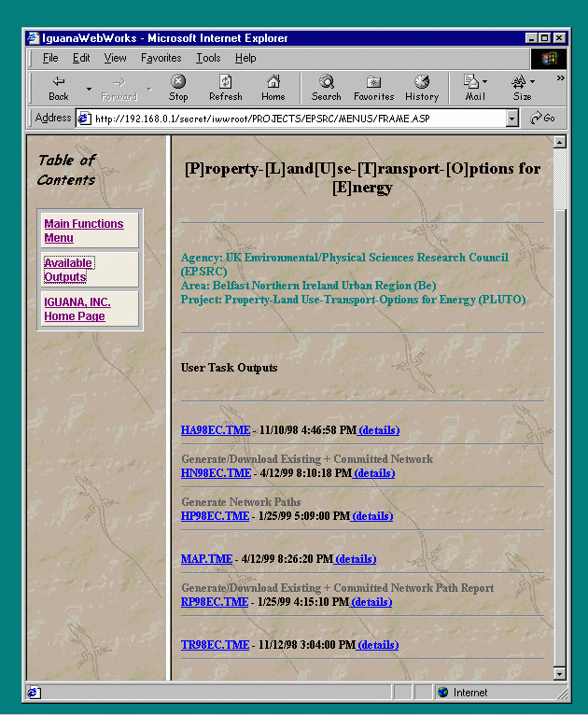Open the Help menu

click(245, 58)
